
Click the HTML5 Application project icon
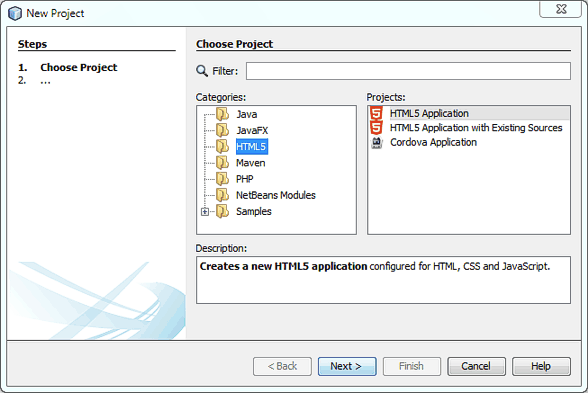pos(376,113)
